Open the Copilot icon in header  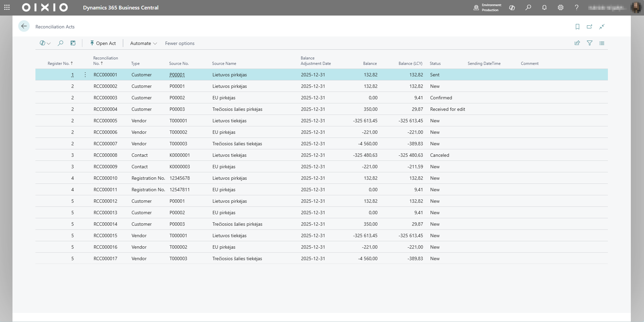point(512,7)
